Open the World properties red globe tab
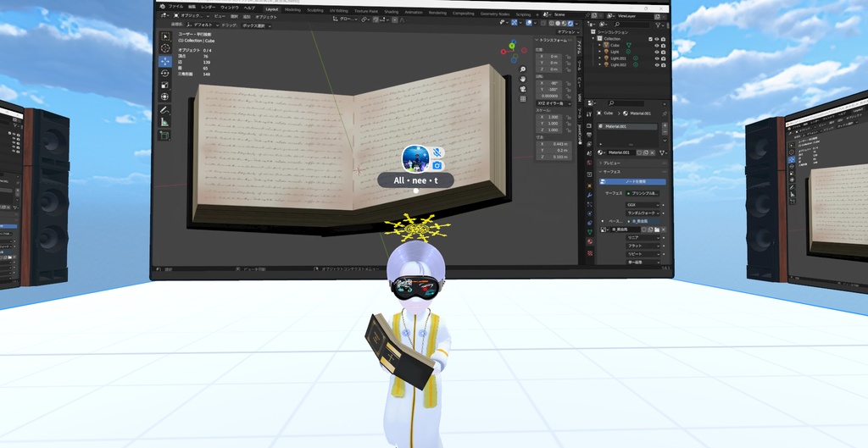868x448 pixels. [x=589, y=163]
